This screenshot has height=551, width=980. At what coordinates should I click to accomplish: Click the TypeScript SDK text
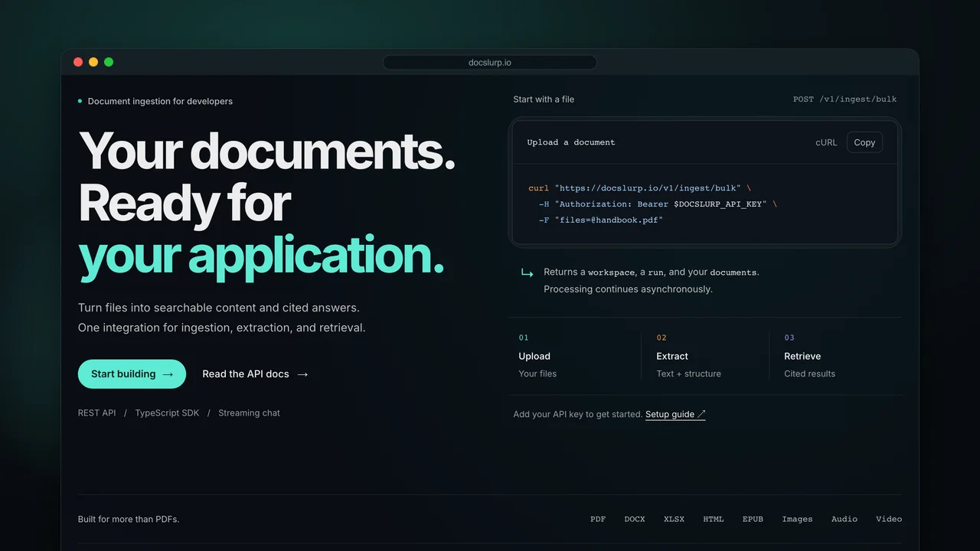tap(167, 413)
